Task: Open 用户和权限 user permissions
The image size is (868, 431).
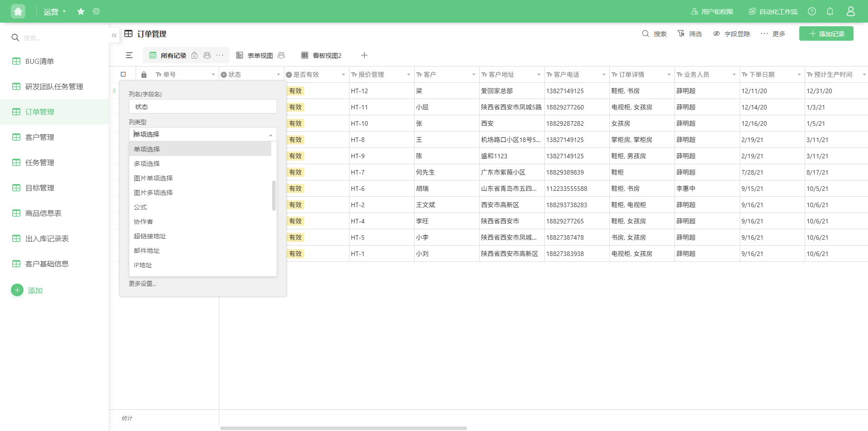Action: 712,11
